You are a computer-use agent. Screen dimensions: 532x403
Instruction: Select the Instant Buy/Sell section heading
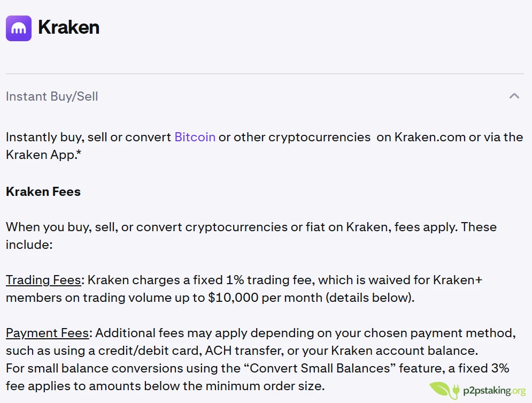[51, 96]
